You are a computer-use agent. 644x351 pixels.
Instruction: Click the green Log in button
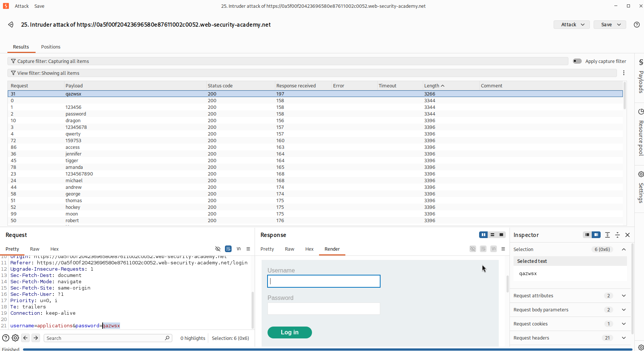[290, 332]
